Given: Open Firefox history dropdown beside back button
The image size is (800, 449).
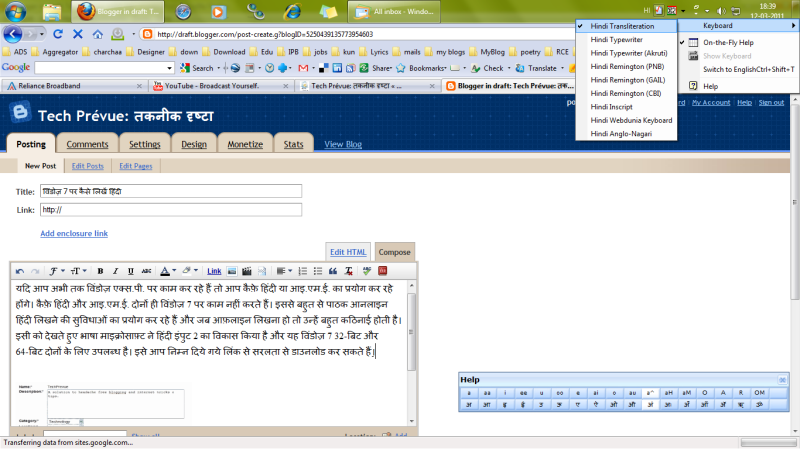Looking at the screenshot, I should point(41,34).
